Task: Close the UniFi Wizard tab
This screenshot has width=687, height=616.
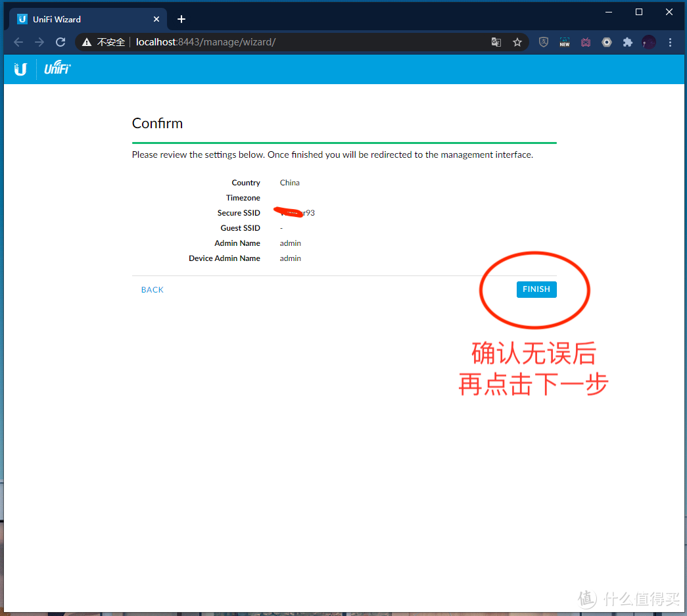Action: coord(156,19)
